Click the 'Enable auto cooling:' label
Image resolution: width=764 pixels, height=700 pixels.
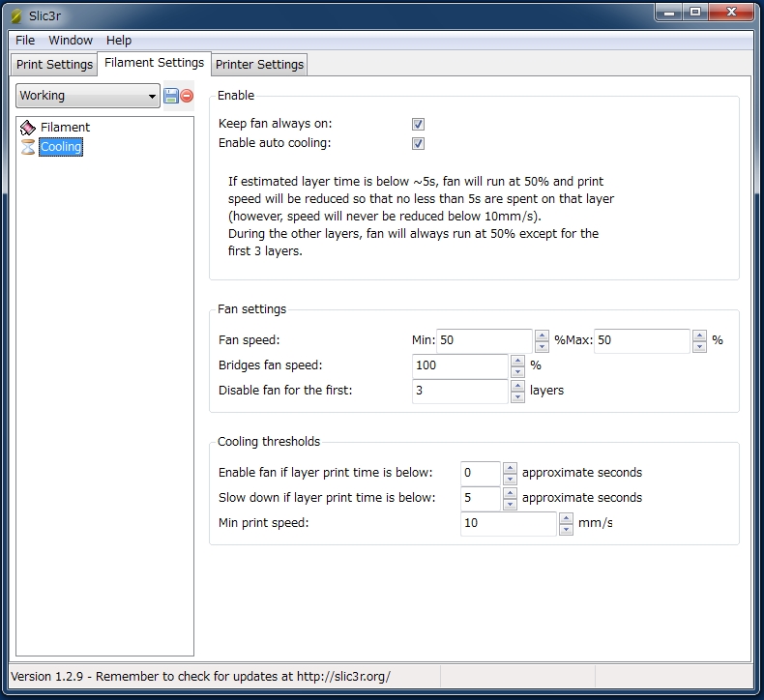click(x=275, y=143)
